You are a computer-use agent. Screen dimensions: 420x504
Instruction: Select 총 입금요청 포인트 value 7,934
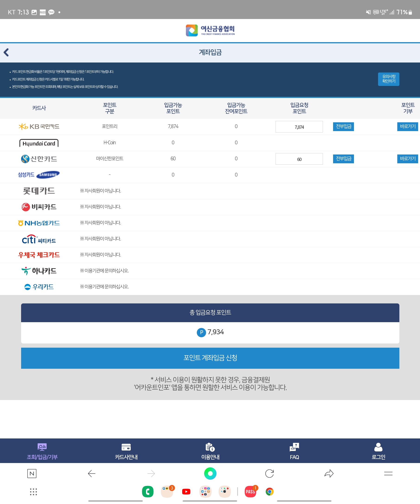coord(216,332)
